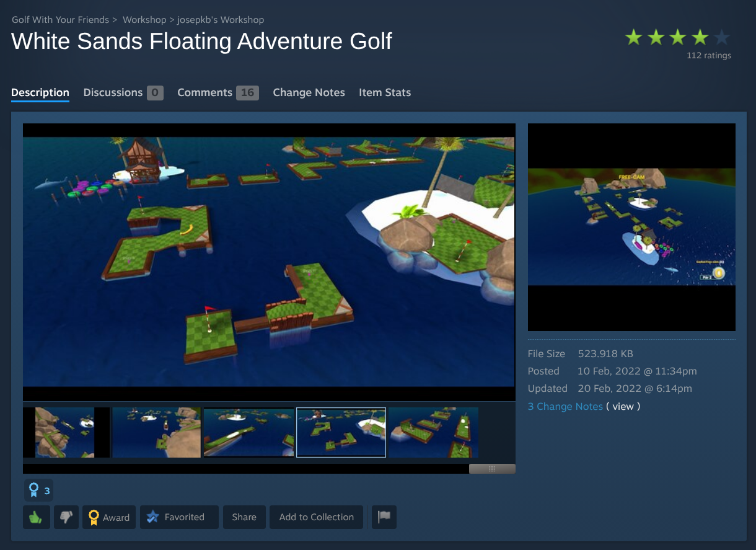Select the highlighted fourth screenshot thumbnail

pyautogui.click(x=341, y=432)
